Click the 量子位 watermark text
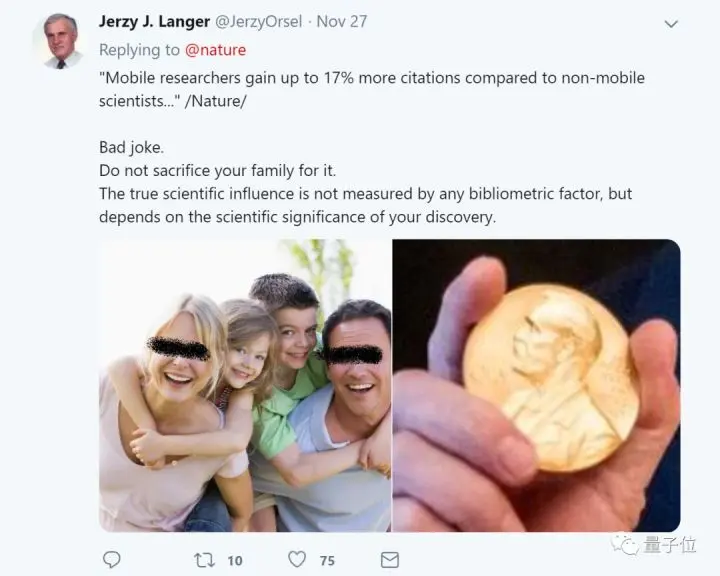 point(670,545)
